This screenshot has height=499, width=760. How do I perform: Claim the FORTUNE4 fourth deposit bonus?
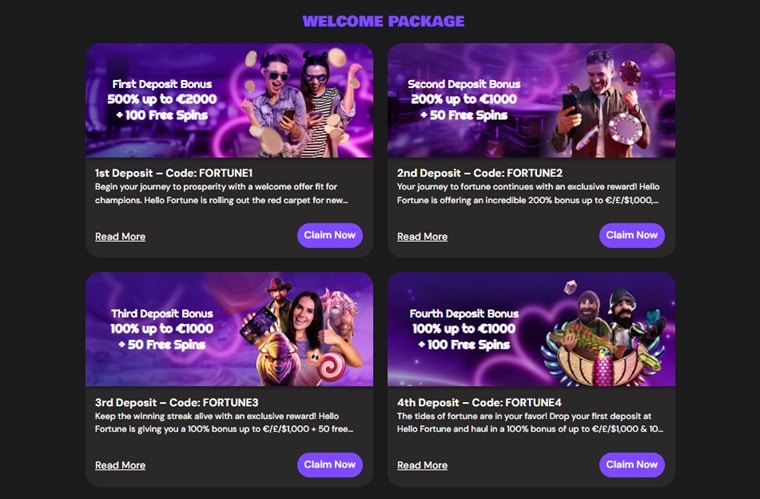pos(632,465)
